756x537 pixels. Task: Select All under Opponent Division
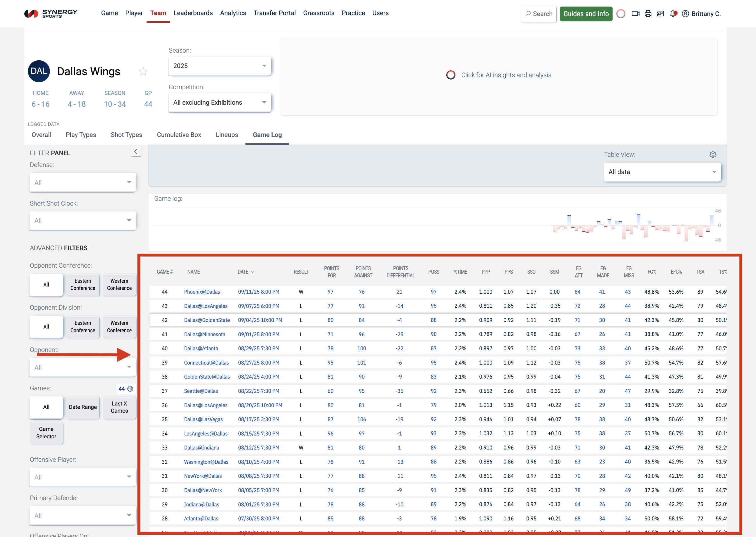[46, 327]
